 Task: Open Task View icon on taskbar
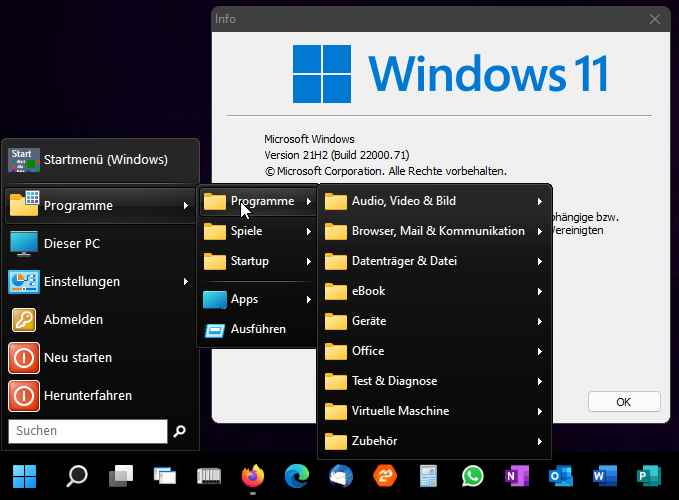point(121,476)
